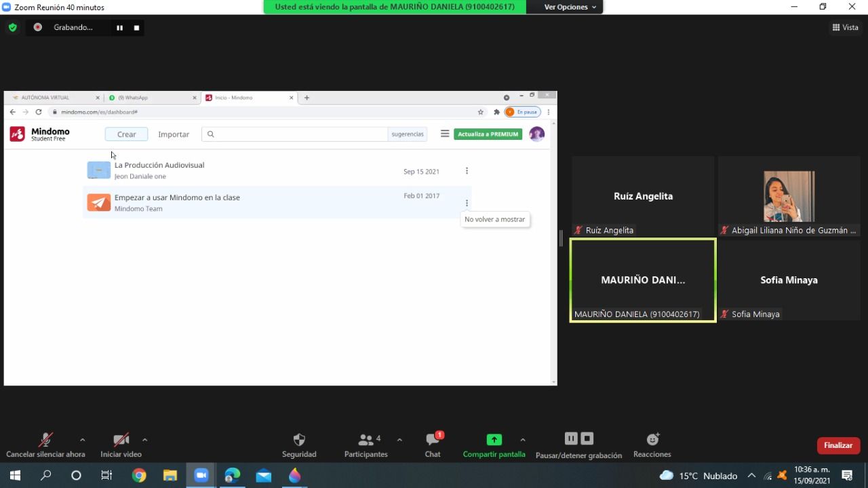Click the green Compartir pantalla icon

click(x=494, y=440)
